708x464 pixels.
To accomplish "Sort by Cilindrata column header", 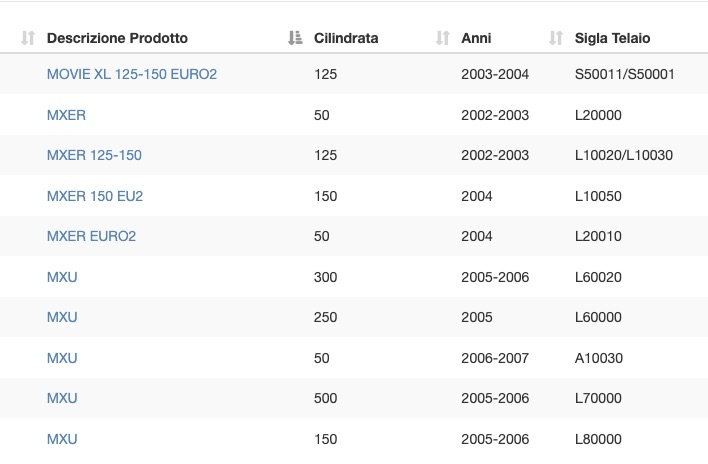I will click(x=346, y=38).
